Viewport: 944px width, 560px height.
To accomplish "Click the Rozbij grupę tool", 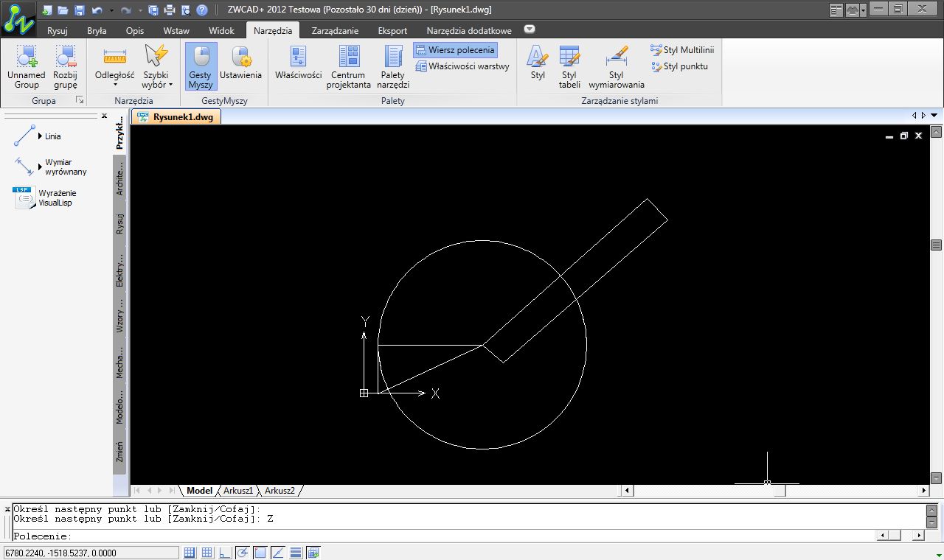I will pos(66,67).
